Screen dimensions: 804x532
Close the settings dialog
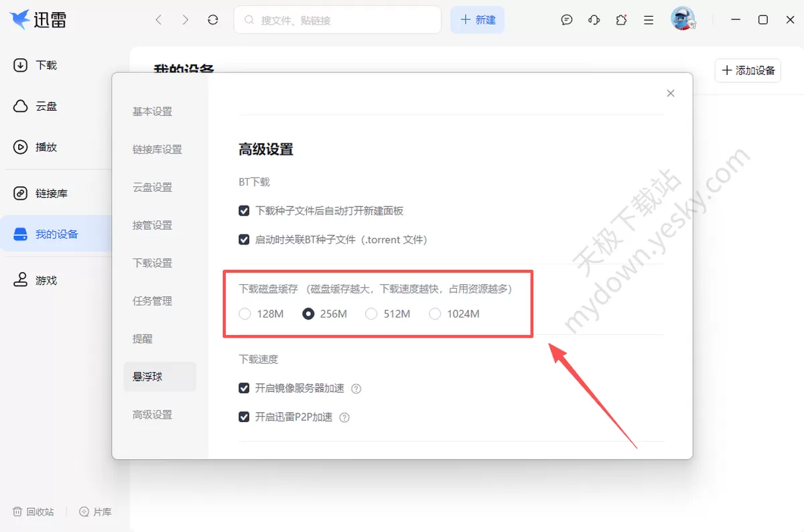(x=671, y=93)
